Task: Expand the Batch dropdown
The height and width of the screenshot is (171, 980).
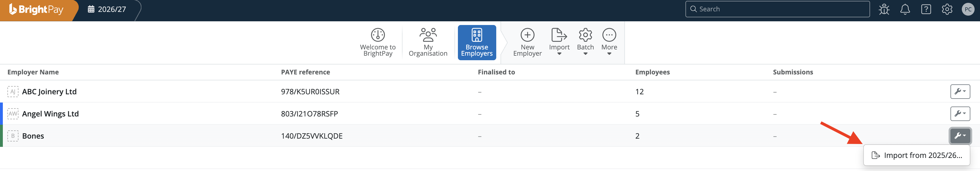Action: (585, 41)
